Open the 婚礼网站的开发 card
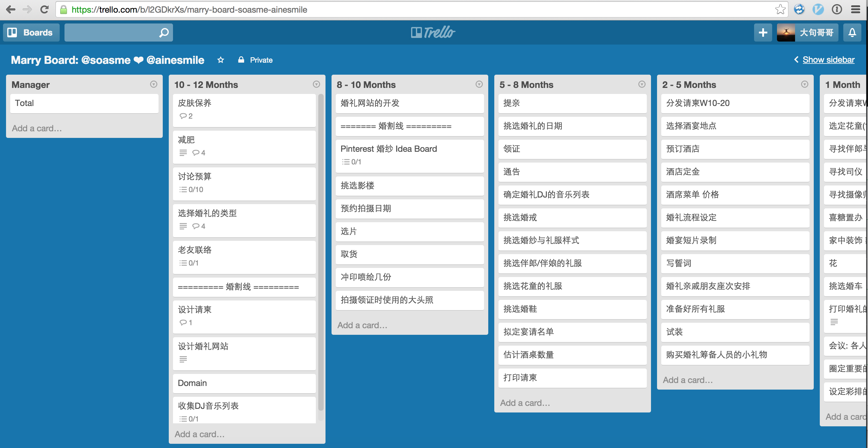The height and width of the screenshot is (448, 868). tap(410, 103)
